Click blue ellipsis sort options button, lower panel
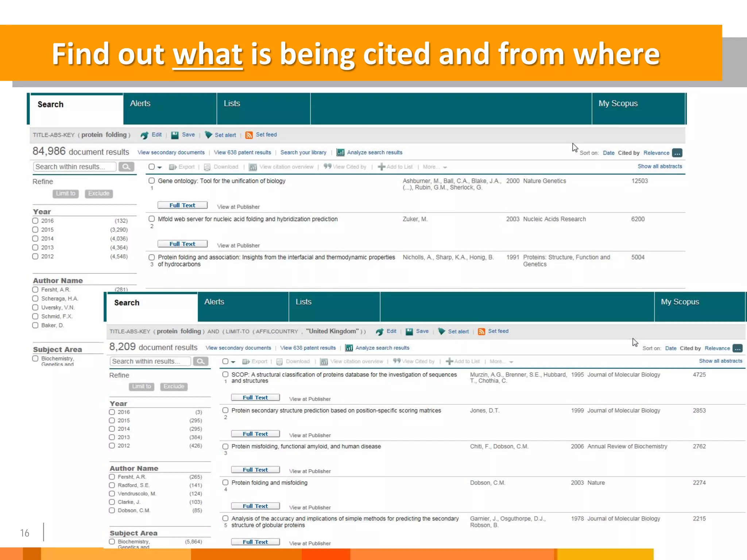 pos(738,348)
